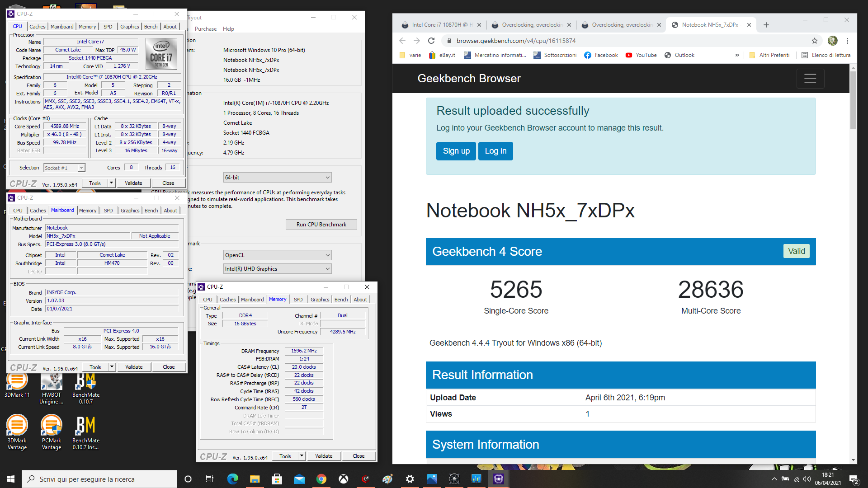Open Geekbench Browser hamburger menu
This screenshot has height=488, width=868.
810,78
